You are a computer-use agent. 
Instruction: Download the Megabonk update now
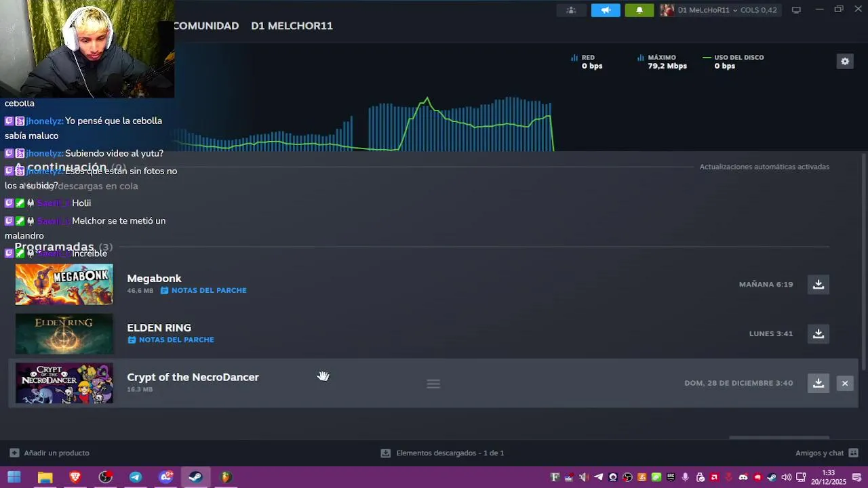coord(818,285)
